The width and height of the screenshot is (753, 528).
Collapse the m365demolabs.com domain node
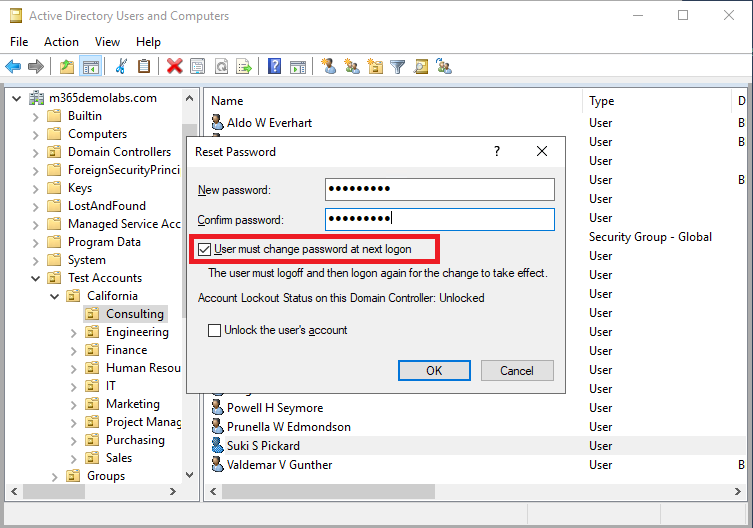point(17,98)
